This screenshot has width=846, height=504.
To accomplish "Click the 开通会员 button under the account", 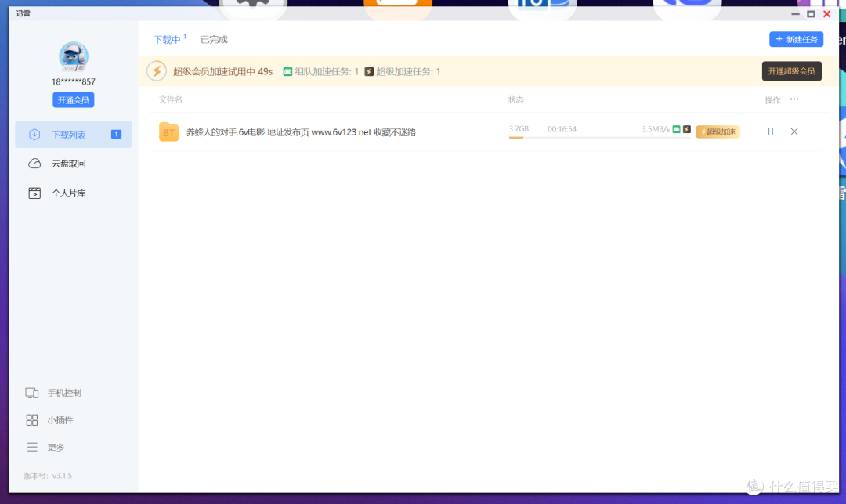I will coord(74,100).
